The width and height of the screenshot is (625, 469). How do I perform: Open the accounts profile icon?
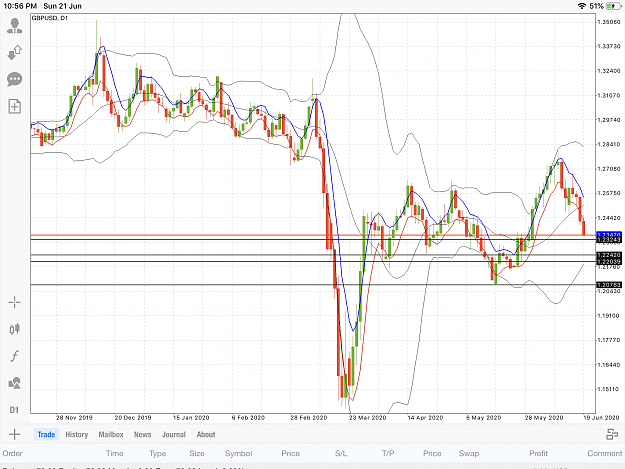(x=15, y=26)
